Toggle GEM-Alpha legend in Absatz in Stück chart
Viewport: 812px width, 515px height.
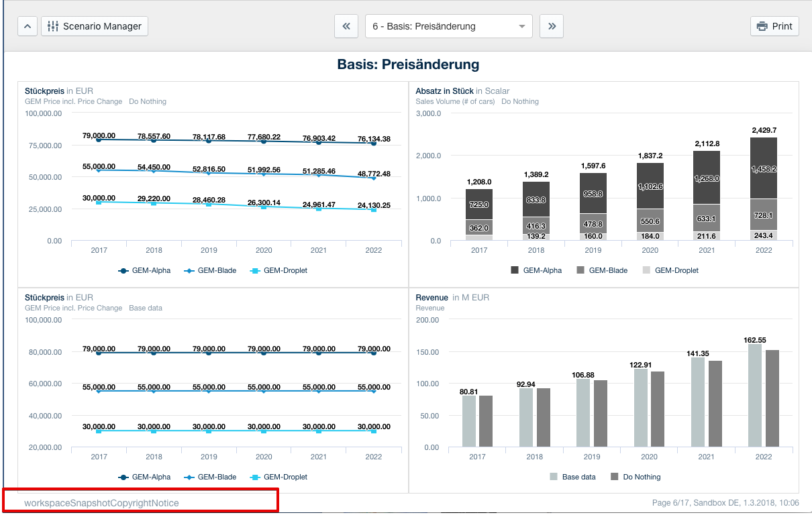click(536, 271)
